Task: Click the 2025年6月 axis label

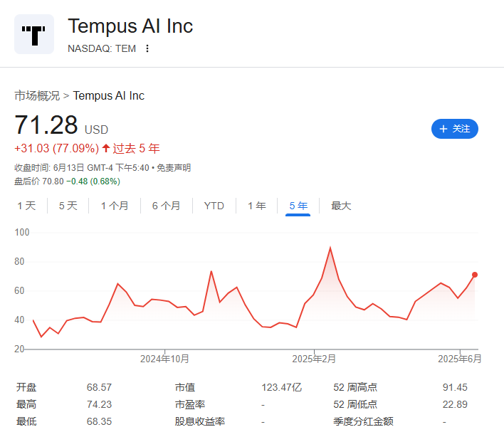Action: [460, 359]
